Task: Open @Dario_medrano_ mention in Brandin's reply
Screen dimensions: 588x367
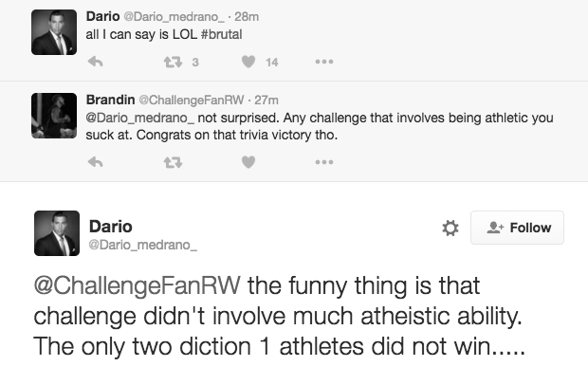Action: 139,119
